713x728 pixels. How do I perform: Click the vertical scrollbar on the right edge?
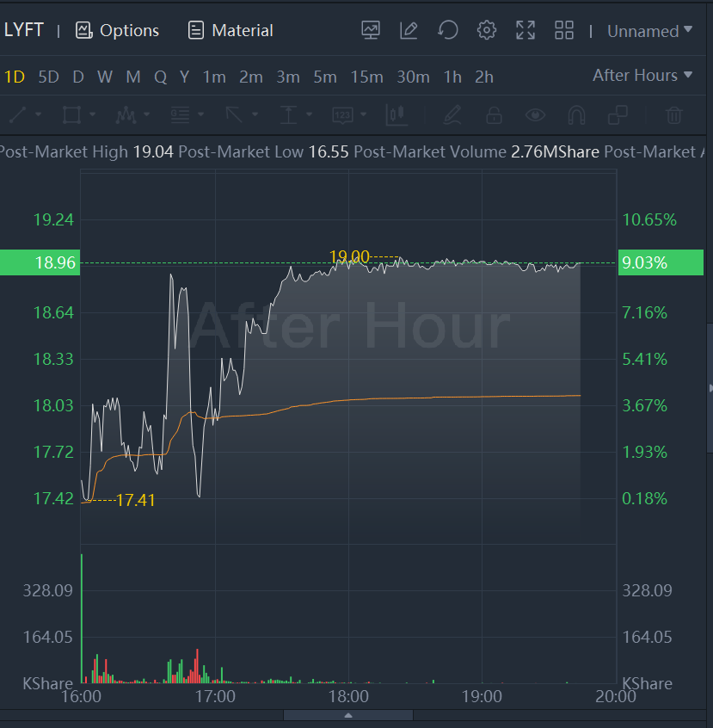click(710, 388)
